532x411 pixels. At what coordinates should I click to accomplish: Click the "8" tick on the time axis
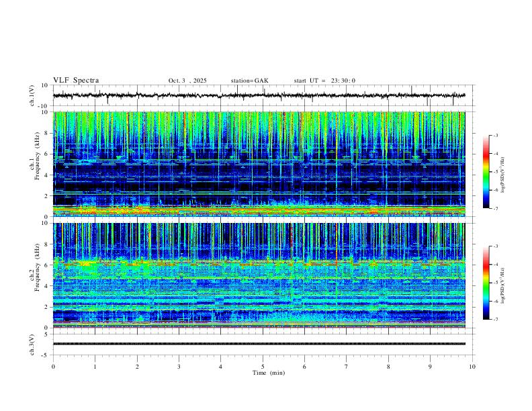tap(388, 367)
